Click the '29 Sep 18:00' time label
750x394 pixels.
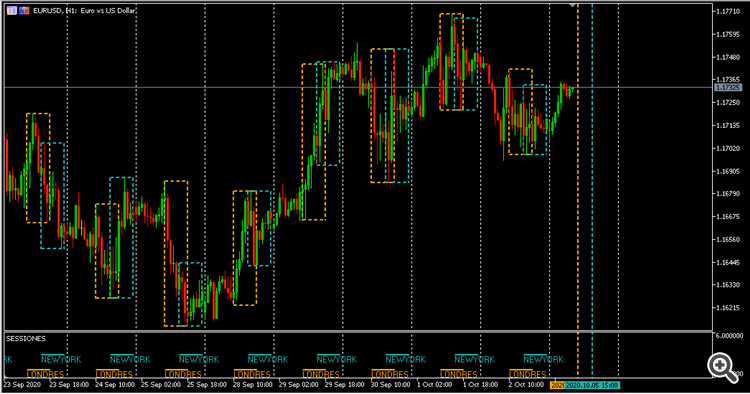point(344,384)
